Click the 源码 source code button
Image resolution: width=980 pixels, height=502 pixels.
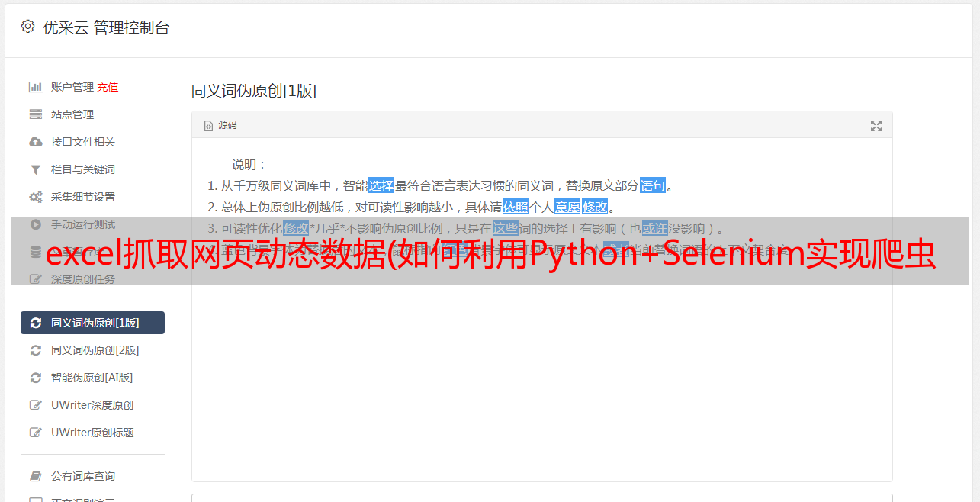220,125
